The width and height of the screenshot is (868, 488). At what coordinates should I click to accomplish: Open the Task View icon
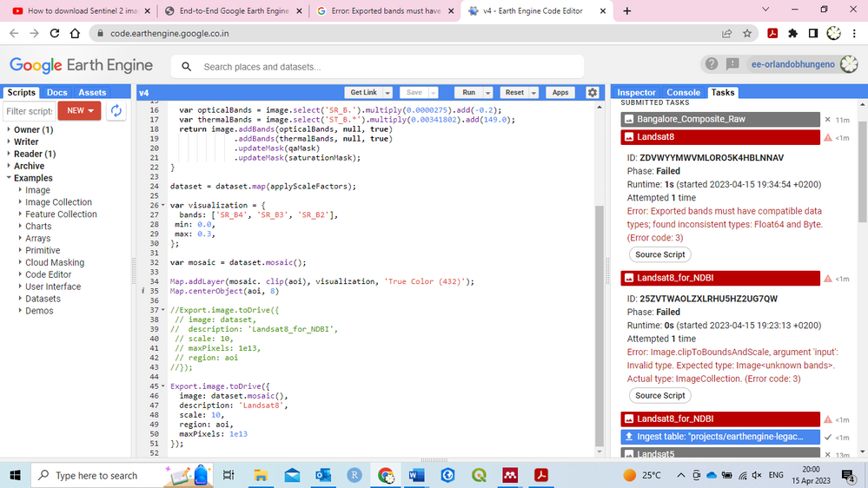tap(228, 475)
